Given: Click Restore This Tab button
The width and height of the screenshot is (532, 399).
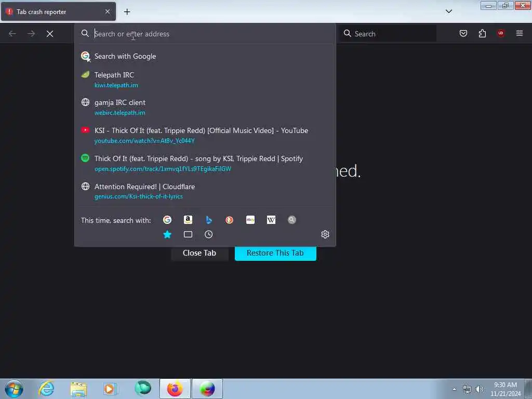Looking at the screenshot, I should pyautogui.click(x=275, y=253).
